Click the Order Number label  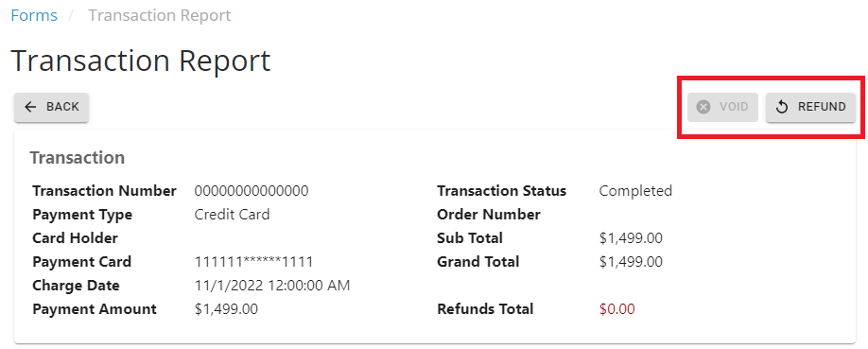(x=488, y=215)
